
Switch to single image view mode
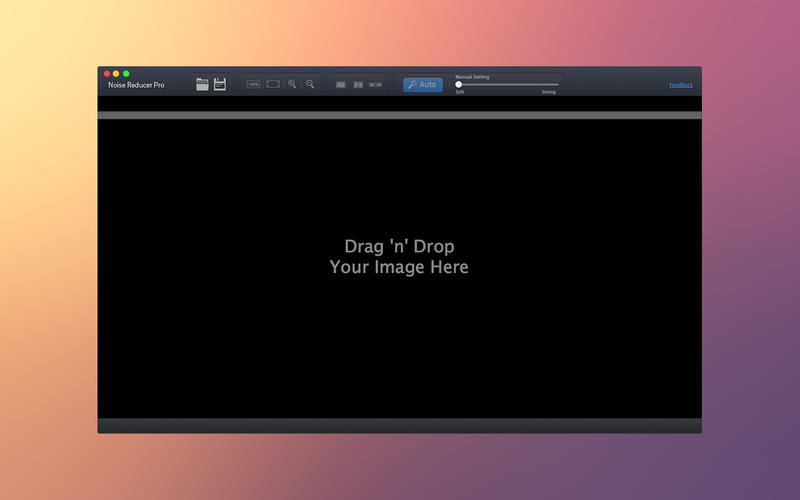341,85
